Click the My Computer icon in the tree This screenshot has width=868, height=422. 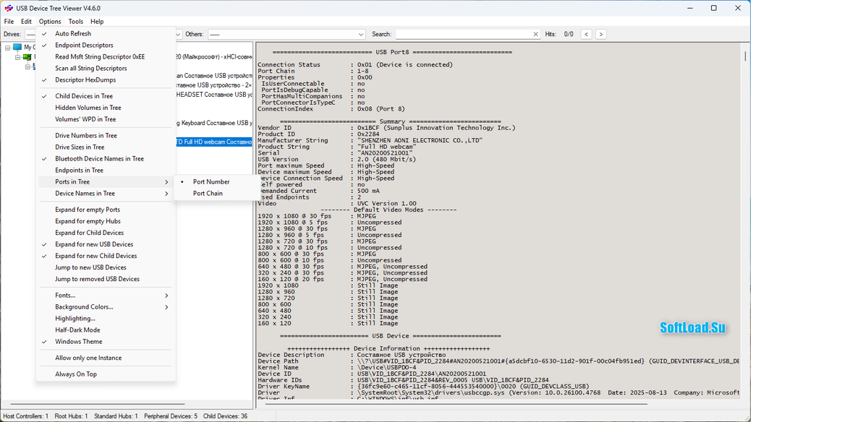17,47
